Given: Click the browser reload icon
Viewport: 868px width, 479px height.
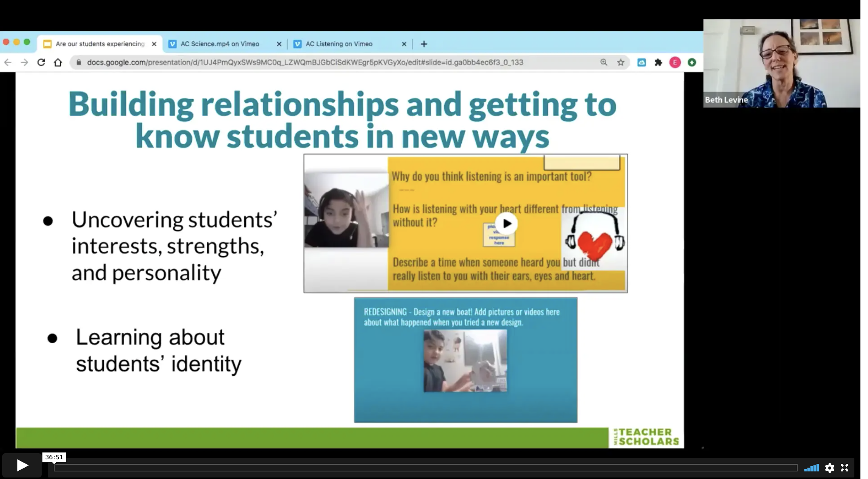Looking at the screenshot, I should pyautogui.click(x=41, y=63).
